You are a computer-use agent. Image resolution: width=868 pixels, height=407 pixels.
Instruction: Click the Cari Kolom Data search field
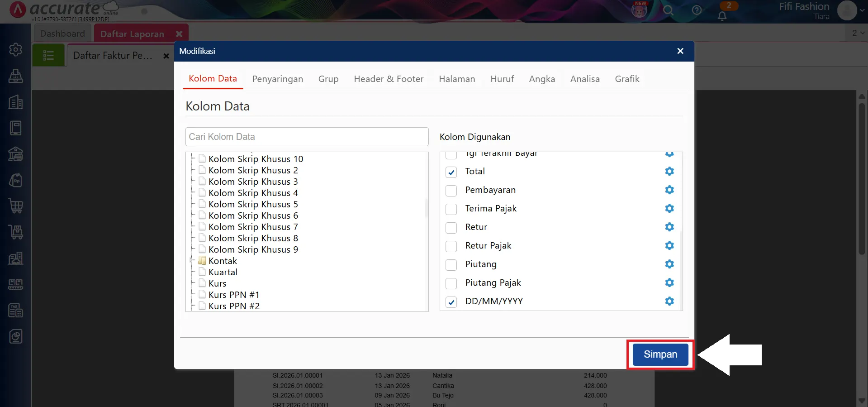point(307,137)
